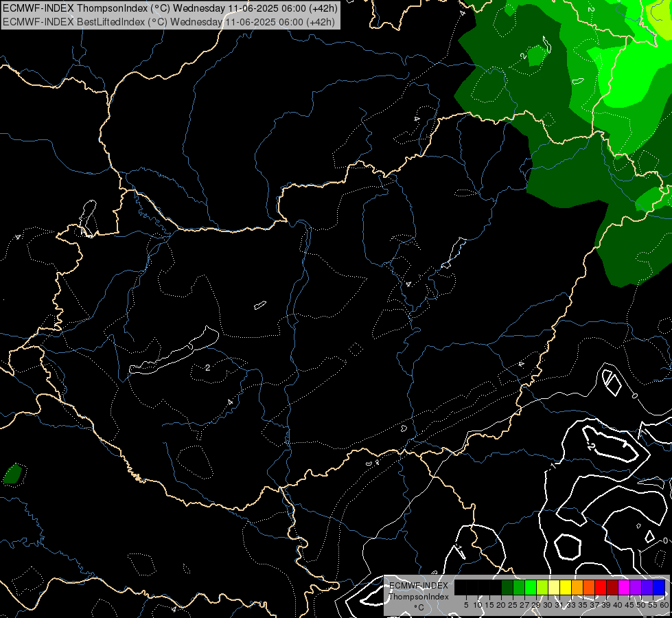Select the red 37–39 legend swatch
Screen dimensions: 672x618
601,587
